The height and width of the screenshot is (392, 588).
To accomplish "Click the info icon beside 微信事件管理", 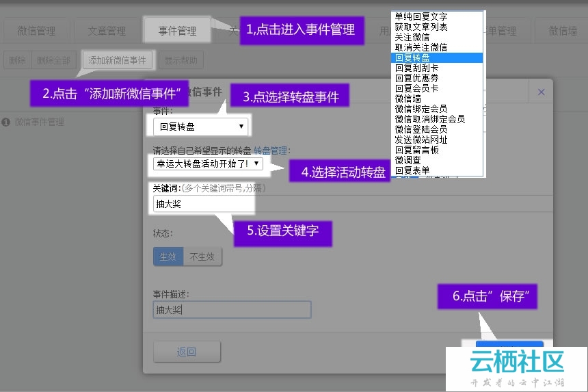I will point(6,122).
